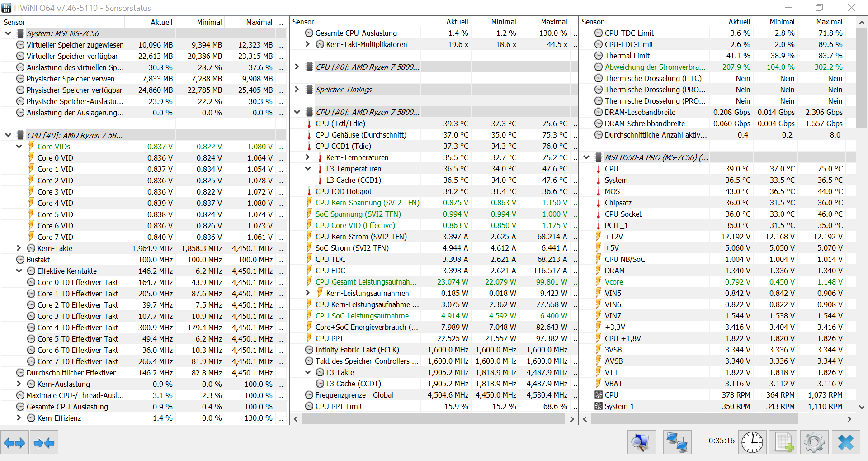Select the Physischer Speicher verfügbar row

pyautogui.click(x=144, y=90)
